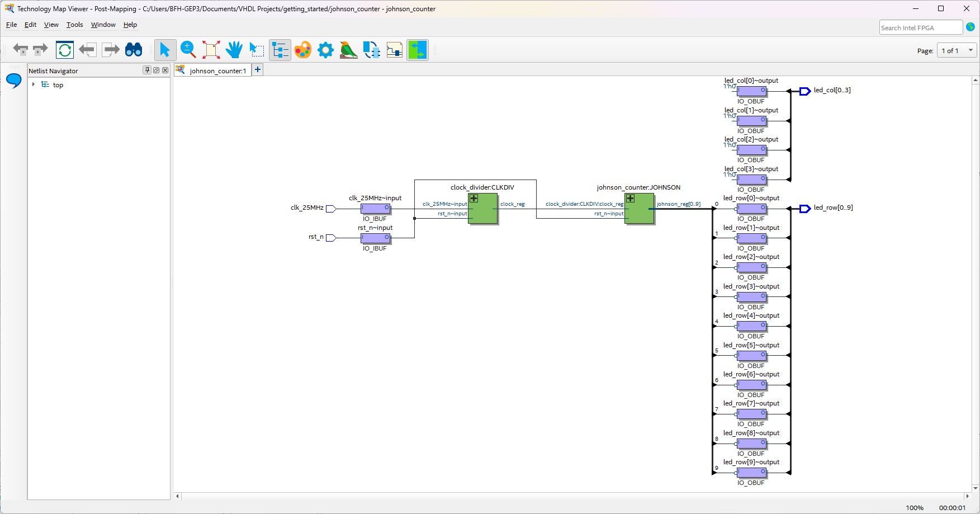Activate the magnifier Zoom tool

click(188, 50)
